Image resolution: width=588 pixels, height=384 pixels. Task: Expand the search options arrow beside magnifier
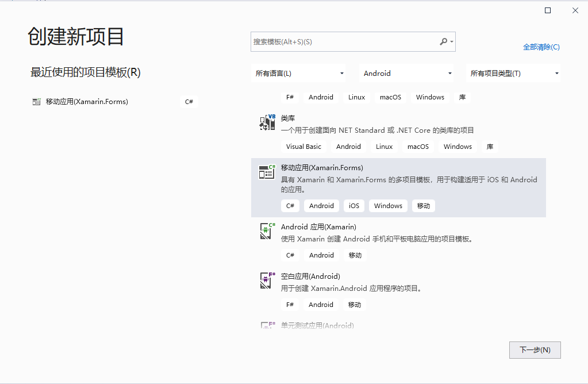point(452,41)
